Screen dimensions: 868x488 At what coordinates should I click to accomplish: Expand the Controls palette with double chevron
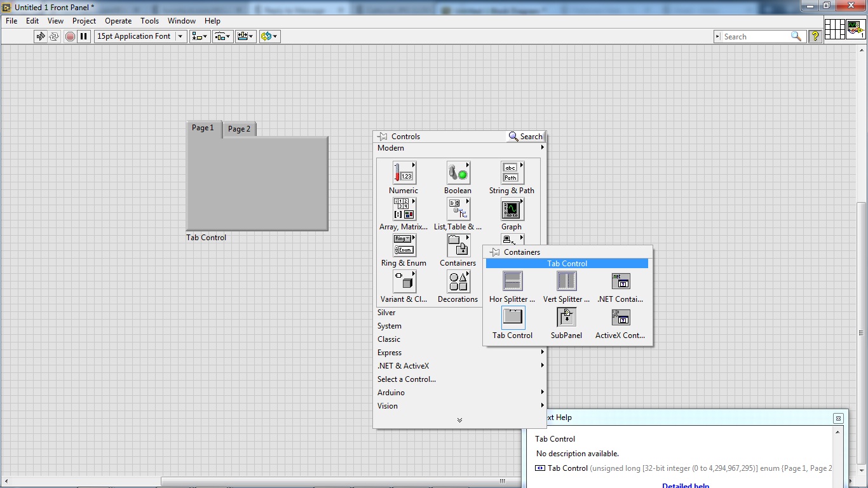(459, 420)
